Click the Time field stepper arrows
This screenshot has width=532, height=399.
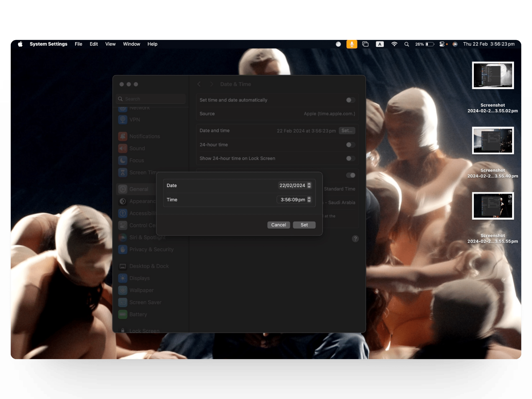click(x=309, y=199)
